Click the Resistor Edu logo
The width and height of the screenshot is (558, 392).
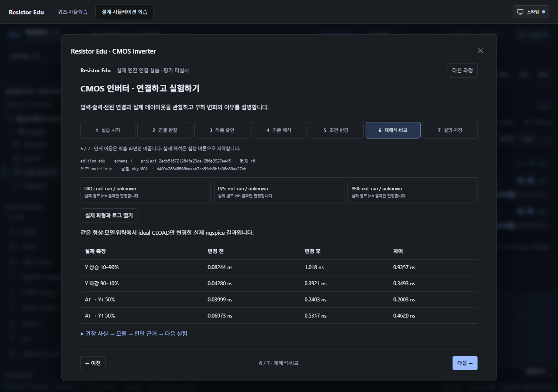tap(26, 12)
